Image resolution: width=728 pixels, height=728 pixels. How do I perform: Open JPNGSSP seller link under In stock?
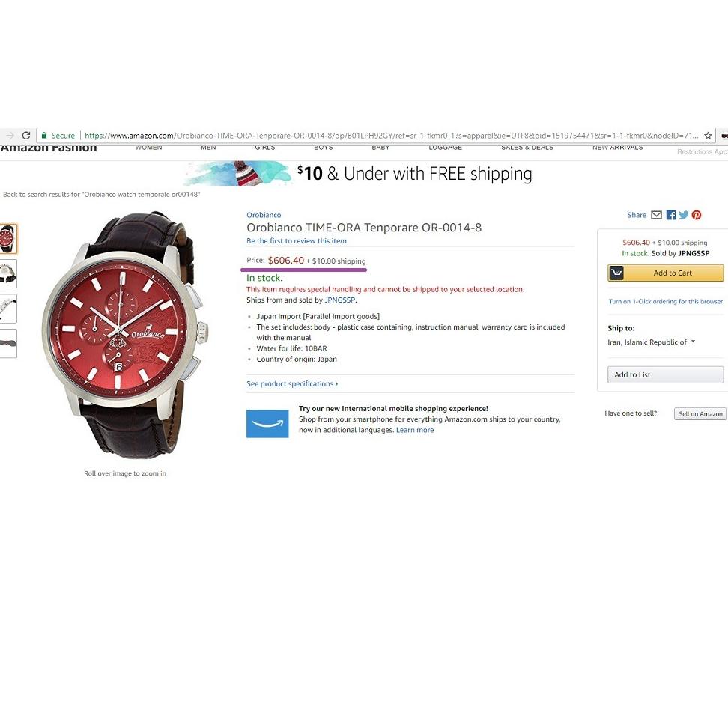coord(339,300)
